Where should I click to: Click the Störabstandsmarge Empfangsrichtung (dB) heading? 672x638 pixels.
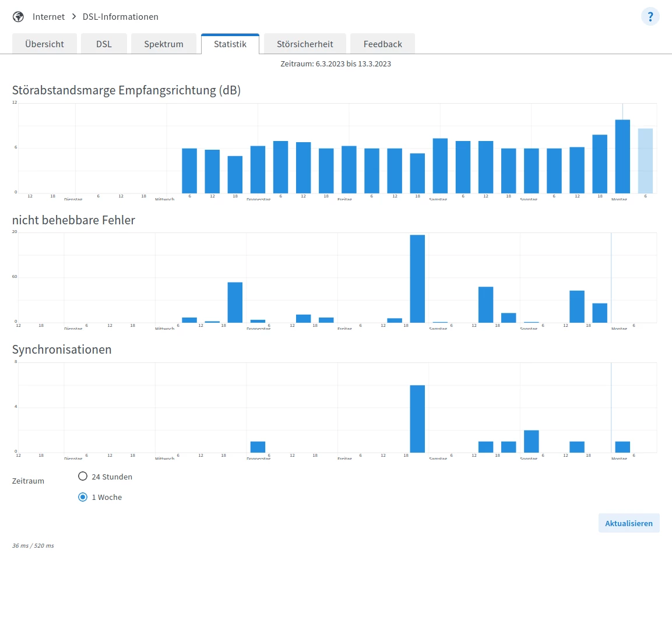126,90
